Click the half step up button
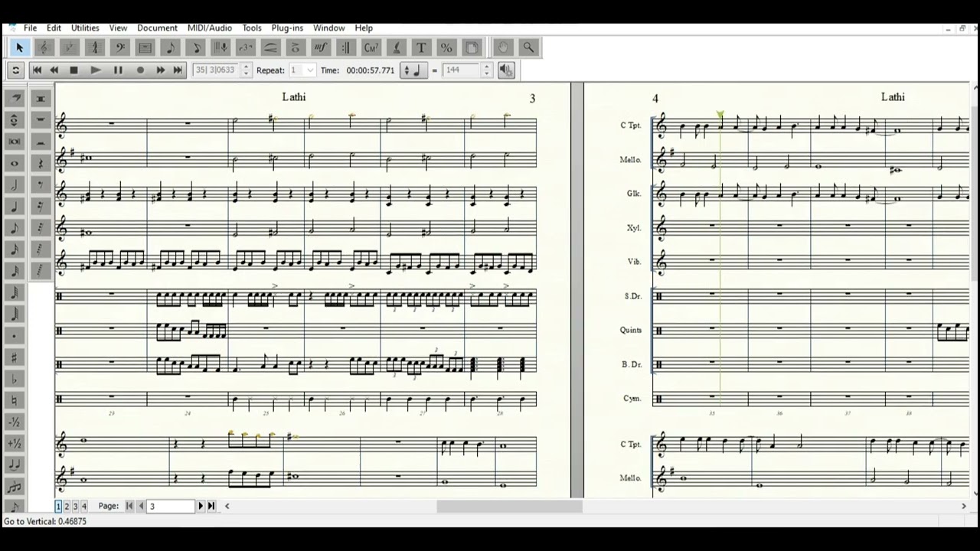The width and height of the screenshot is (980, 551). click(15, 443)
